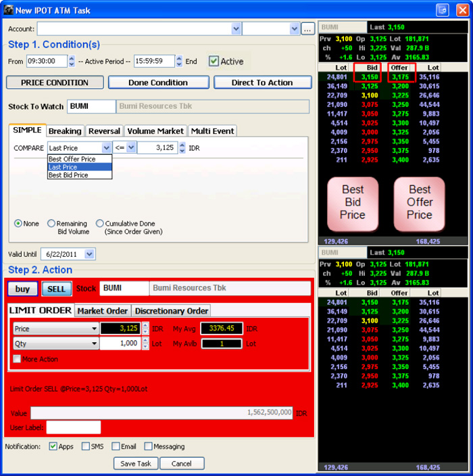Click the SELL button
The height and width of the screenshot is (476, 473).
click(x=57, y=289)
